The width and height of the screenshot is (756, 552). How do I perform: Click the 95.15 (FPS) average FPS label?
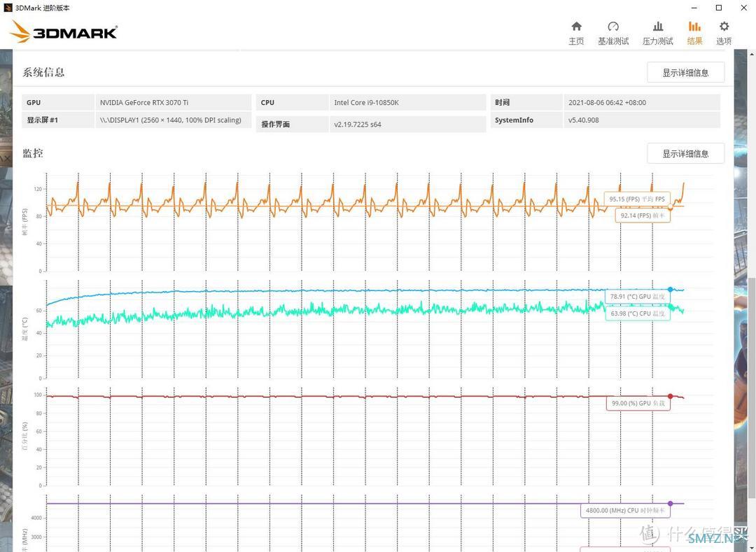(637, 199)
